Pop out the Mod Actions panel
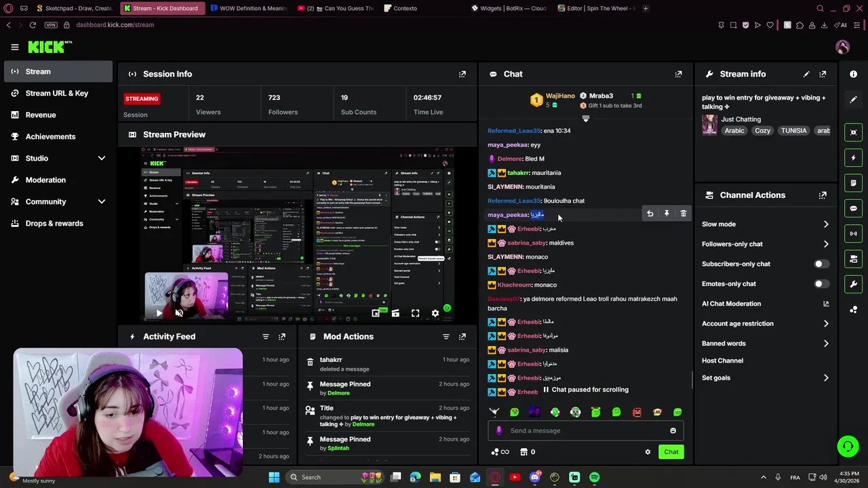Image resolution: width=868 pixels, height=488 pixels. click(x=462, y=336)
